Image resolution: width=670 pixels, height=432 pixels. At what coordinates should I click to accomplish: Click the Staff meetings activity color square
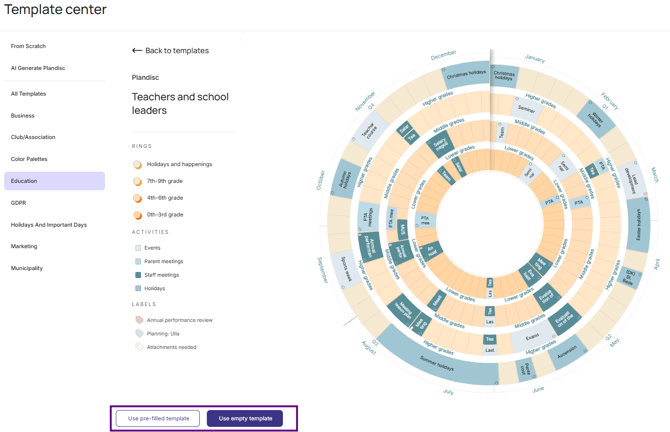pyautogui.click(x=138, y=275)
